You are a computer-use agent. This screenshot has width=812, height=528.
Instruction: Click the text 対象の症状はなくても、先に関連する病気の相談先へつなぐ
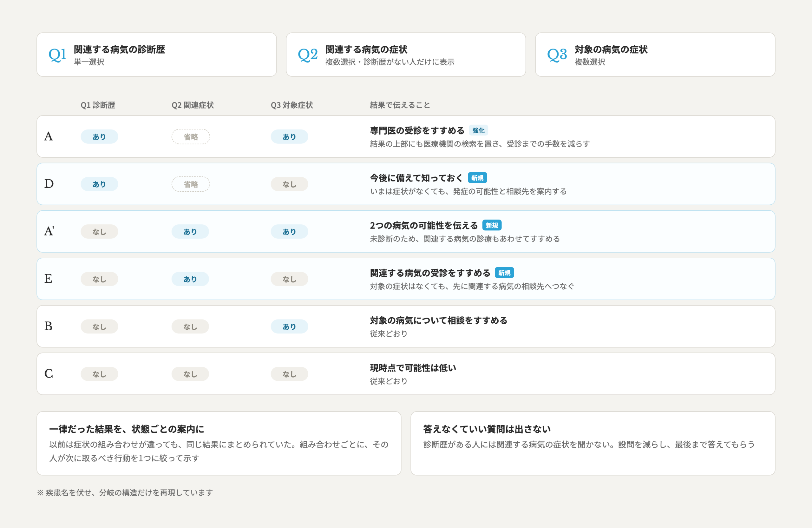pyautogui.click(x=472, y=286)
